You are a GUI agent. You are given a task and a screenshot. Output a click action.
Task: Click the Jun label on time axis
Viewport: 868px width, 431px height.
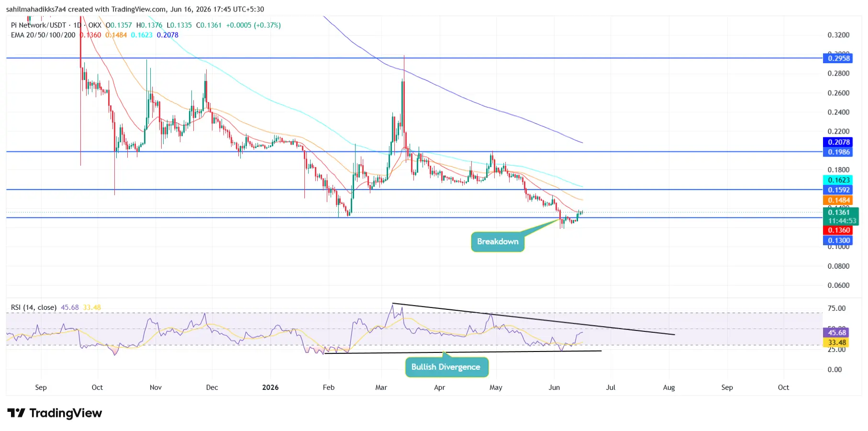pyautogui.click(x=554, y=387)
